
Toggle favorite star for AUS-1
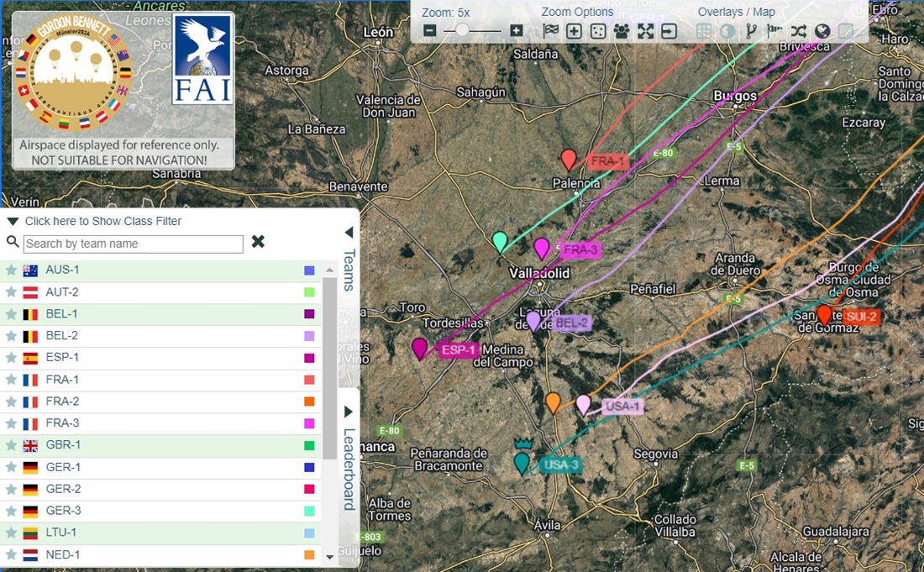point(11,270)
